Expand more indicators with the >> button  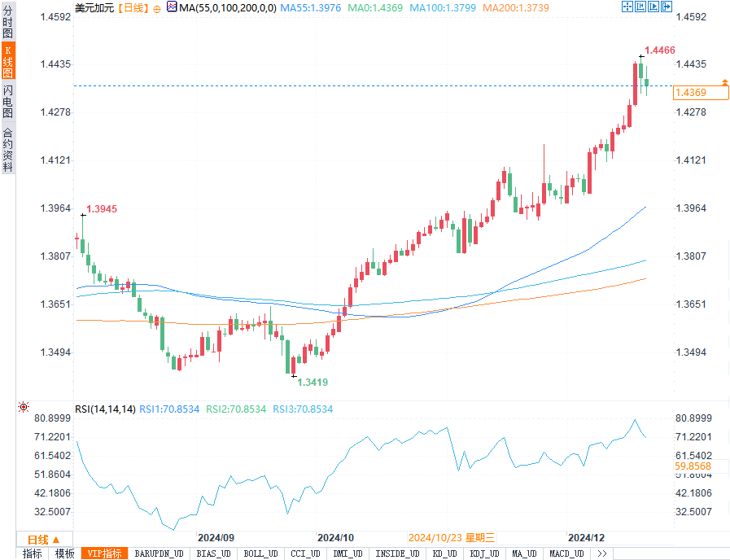[x=602, y=553]
